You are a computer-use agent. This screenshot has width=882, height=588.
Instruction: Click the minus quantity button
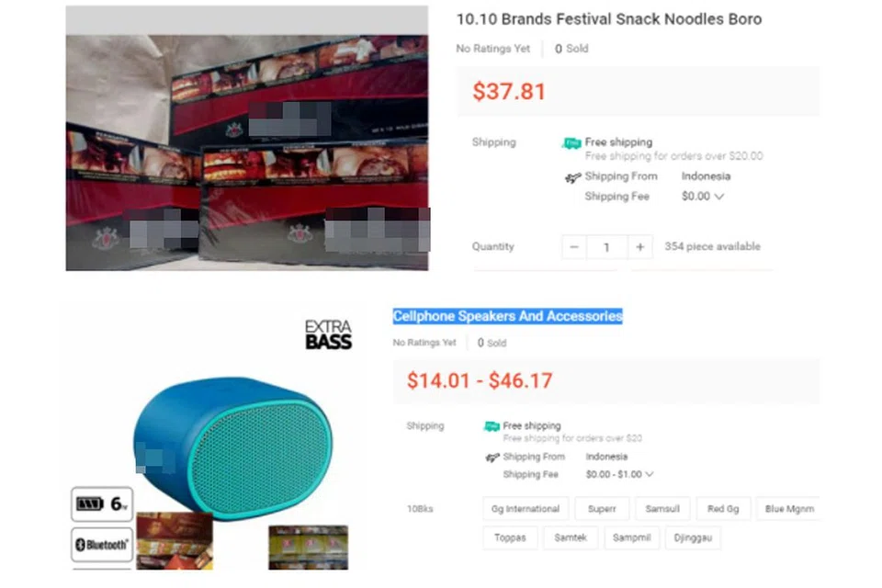(574, 247)
